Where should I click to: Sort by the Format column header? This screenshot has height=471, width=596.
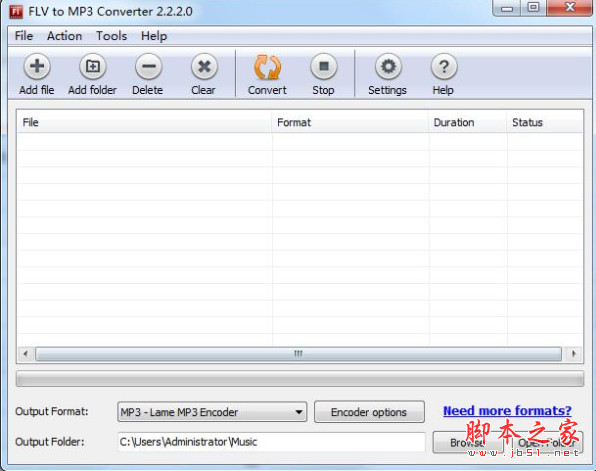350,122
